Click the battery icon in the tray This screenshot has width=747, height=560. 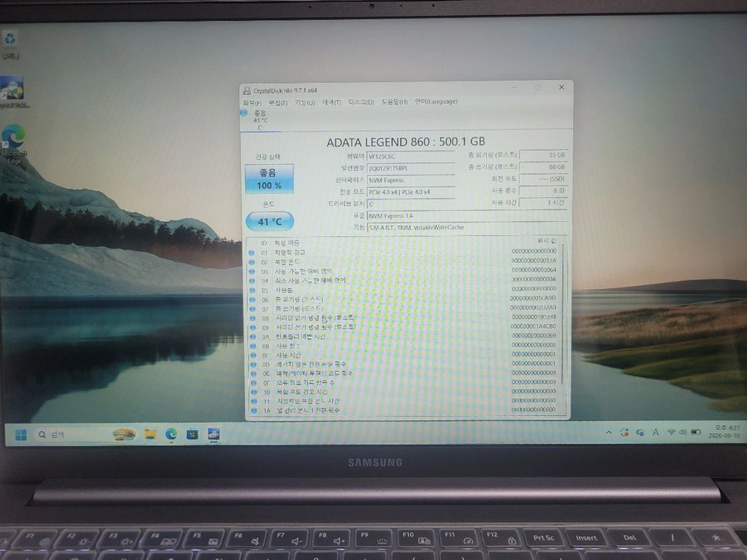(696, 432)
